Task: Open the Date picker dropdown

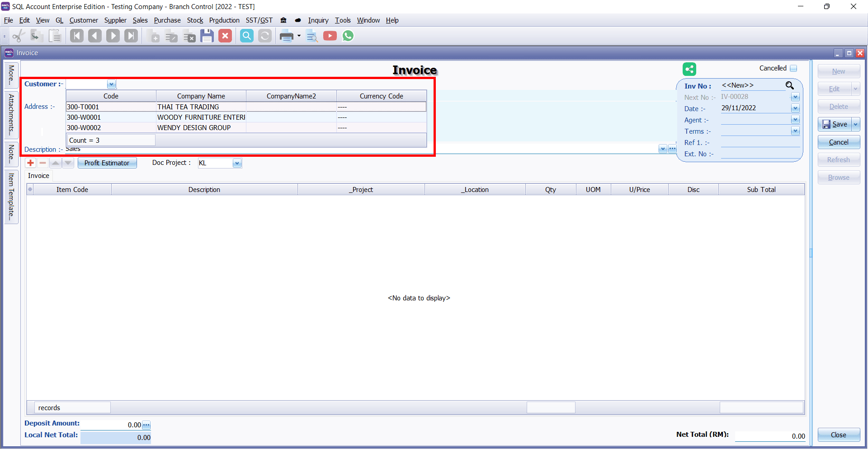Action: click(795, 108)
